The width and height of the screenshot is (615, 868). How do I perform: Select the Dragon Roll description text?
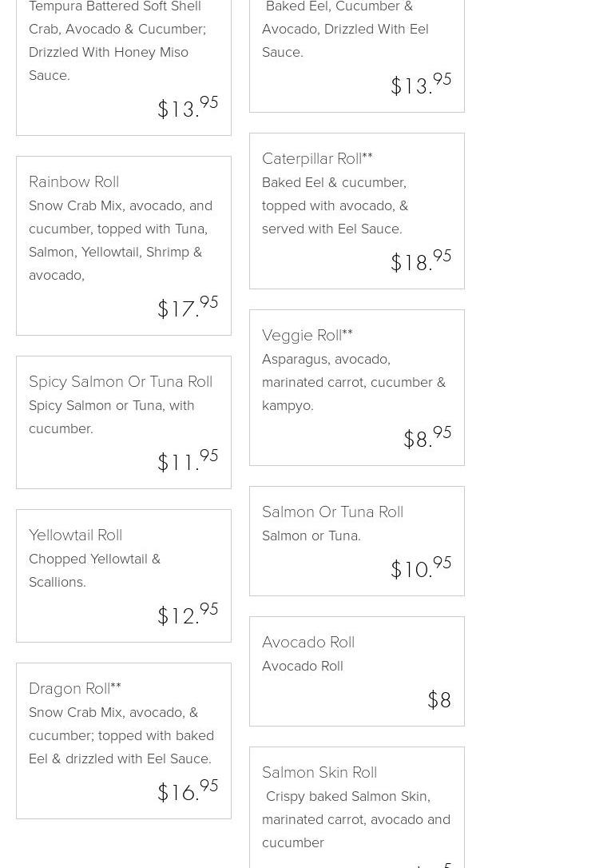121,735
